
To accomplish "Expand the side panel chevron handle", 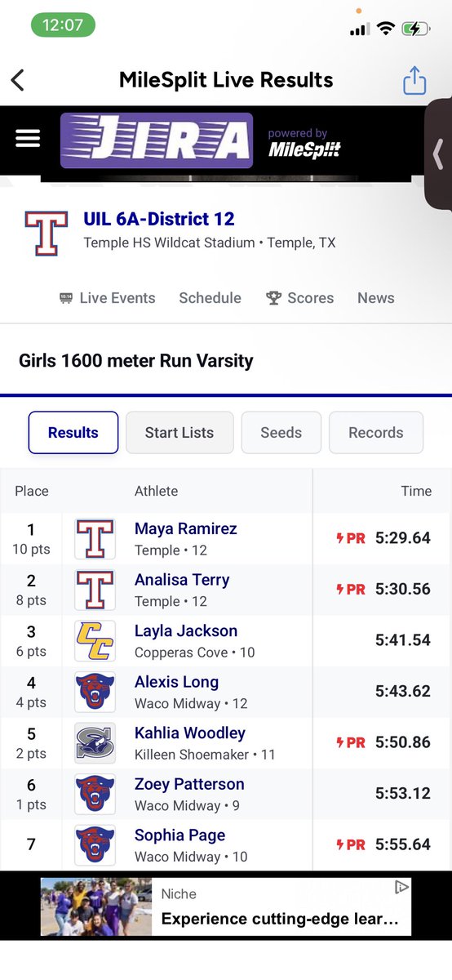I will [439, 154].
